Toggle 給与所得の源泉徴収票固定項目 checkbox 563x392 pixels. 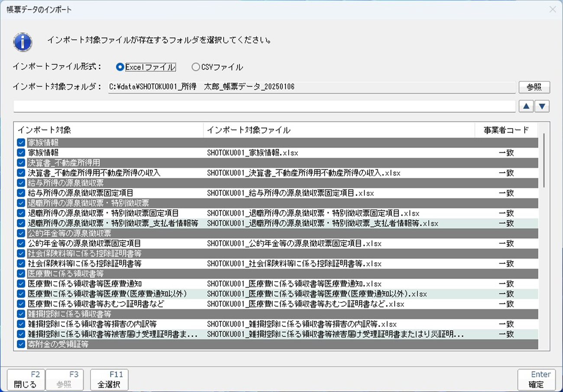pos(21,193)
